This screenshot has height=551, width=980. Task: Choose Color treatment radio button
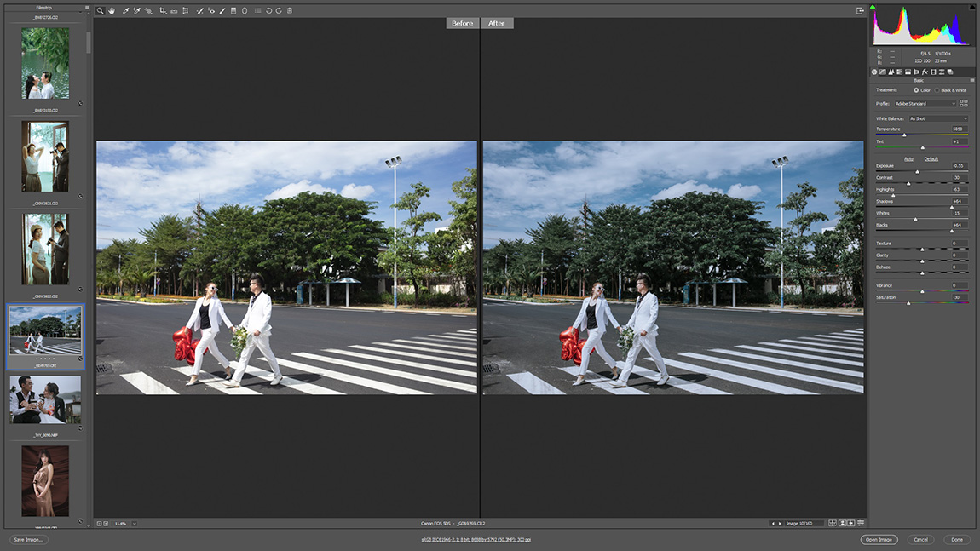tap(916, 90)
